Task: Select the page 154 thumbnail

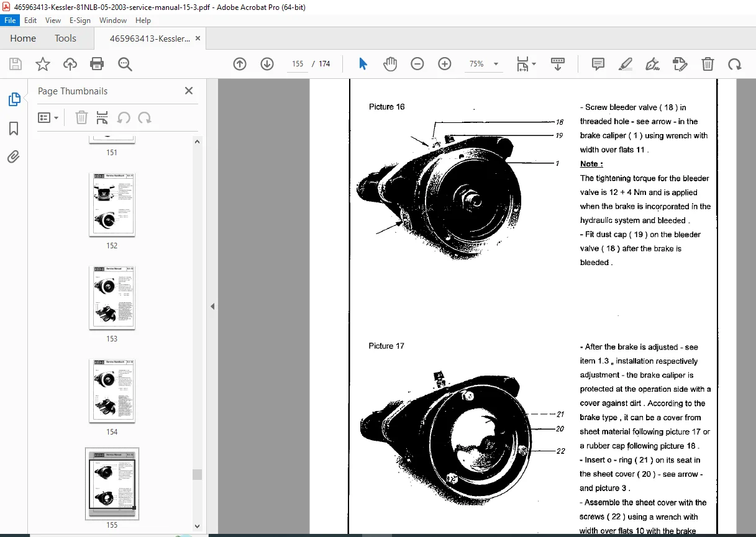Action: [x=112, y=390]
